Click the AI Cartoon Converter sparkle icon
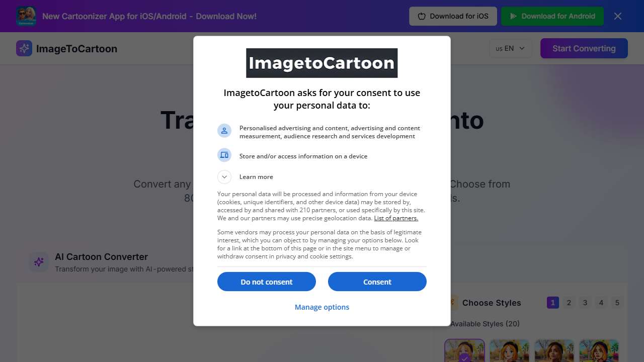644x362 pixels. (39, 262)
